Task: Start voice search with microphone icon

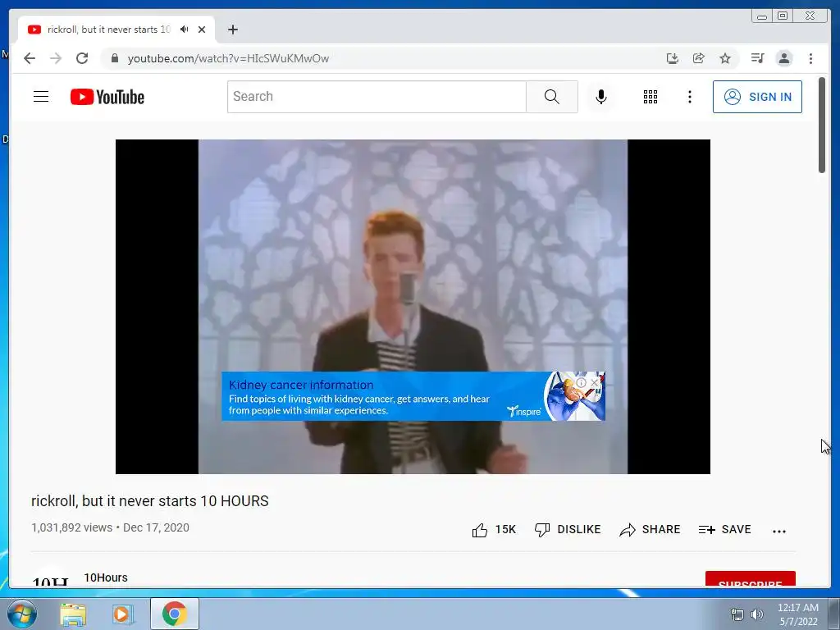Action: point(601,97)
